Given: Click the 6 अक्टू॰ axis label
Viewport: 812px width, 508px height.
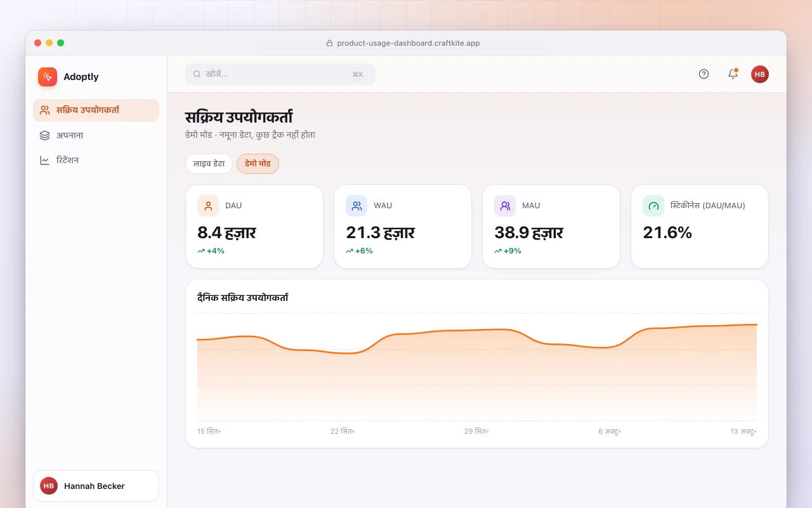Looking at the screenshot, I should click(x=610, y=431).
